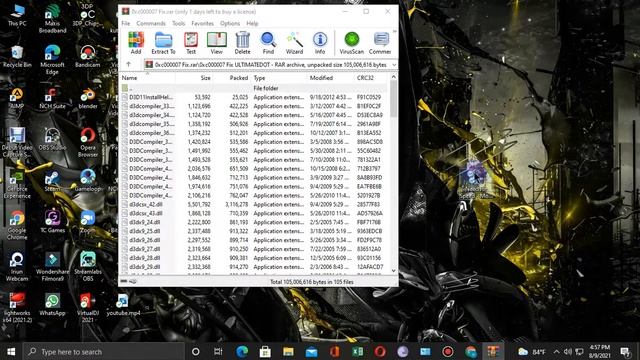Click the file list scroll up arrow
The width and height of the screenshot is (640, 360).
click(393, 77)
